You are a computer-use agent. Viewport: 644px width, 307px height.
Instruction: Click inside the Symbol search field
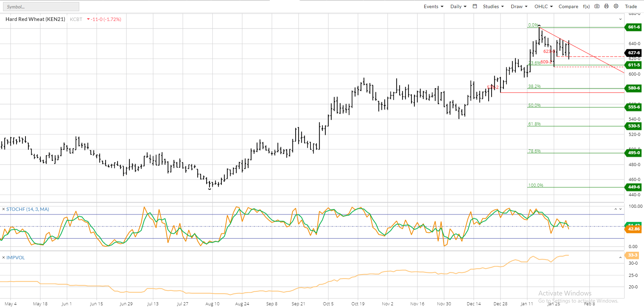click(x=41, y=6)
